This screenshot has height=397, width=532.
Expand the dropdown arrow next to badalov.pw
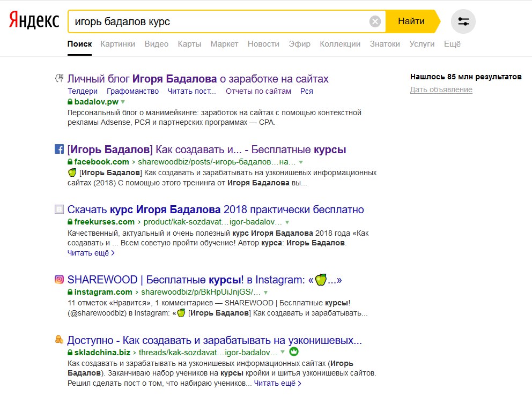123,102
